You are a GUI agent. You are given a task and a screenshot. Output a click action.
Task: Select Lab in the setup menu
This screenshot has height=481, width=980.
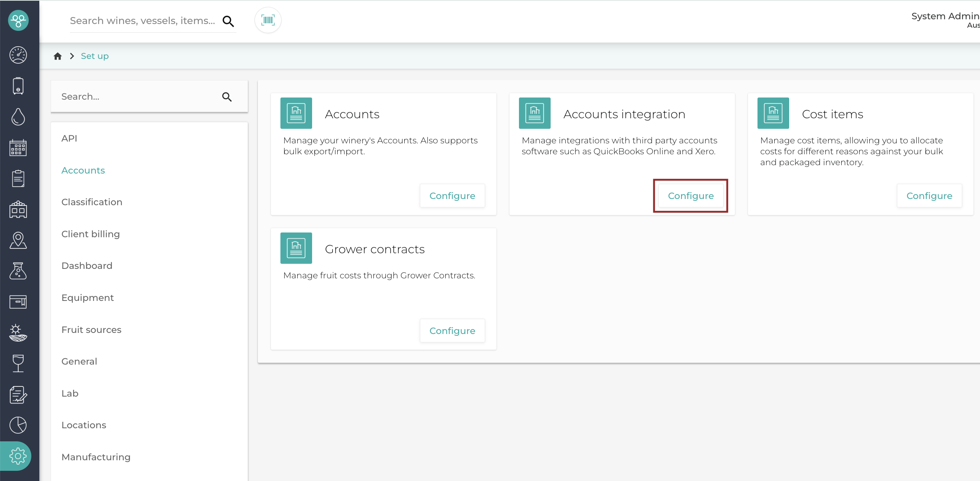(x=70, y=393)
